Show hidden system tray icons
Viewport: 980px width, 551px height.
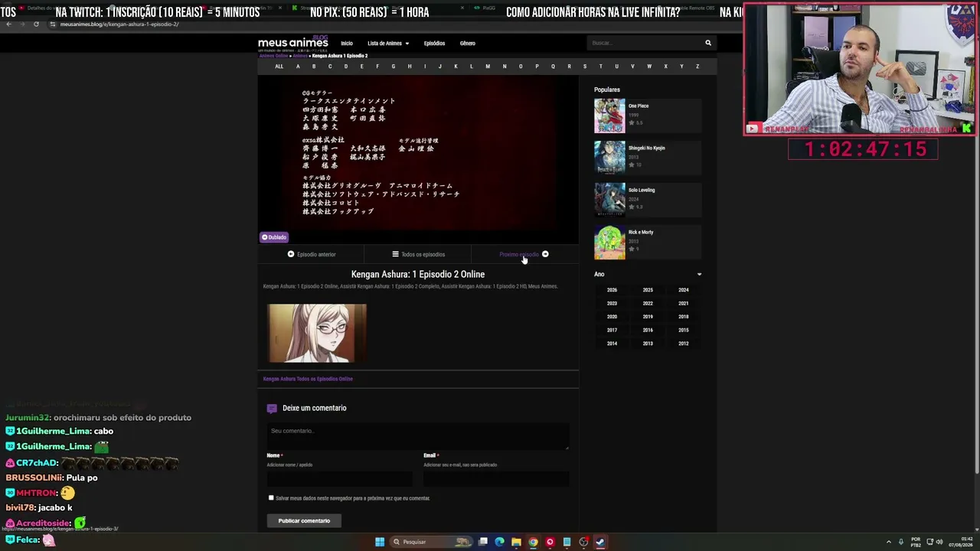coord(889,542)
